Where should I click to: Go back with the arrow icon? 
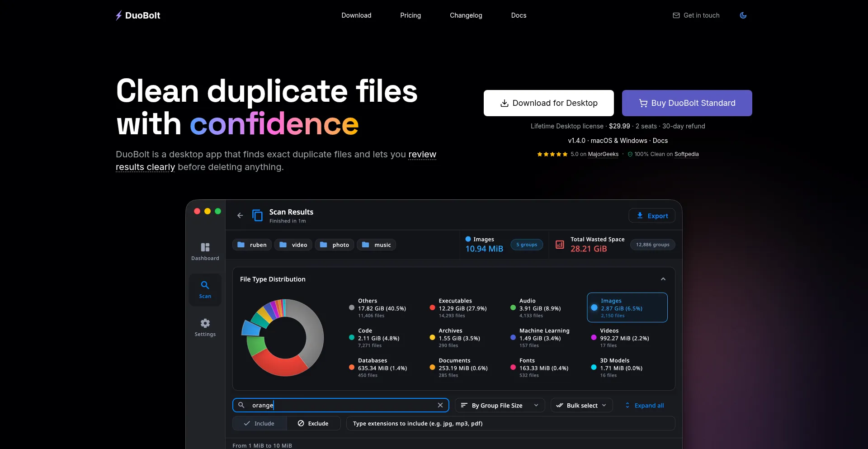(240, 216)
